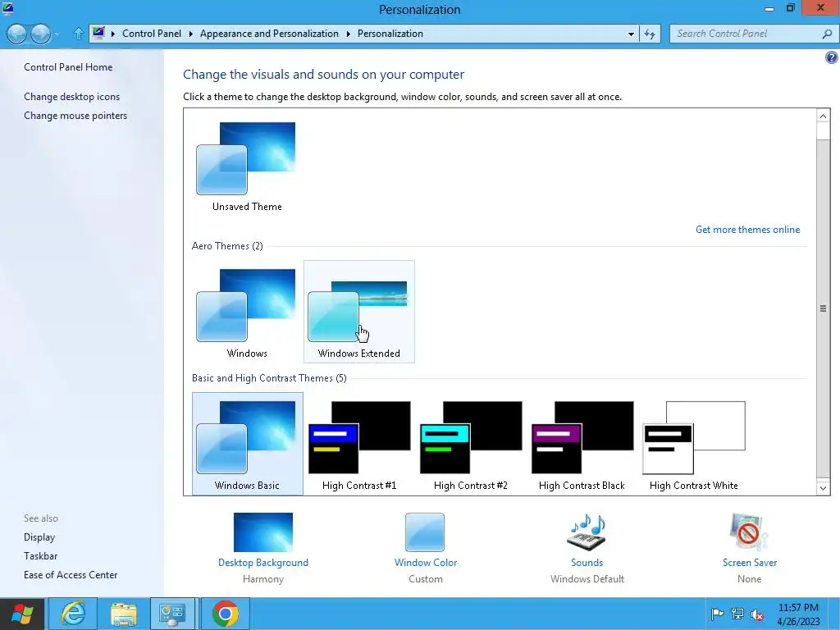Click the search magnifier icon

[x=827, y=34]
